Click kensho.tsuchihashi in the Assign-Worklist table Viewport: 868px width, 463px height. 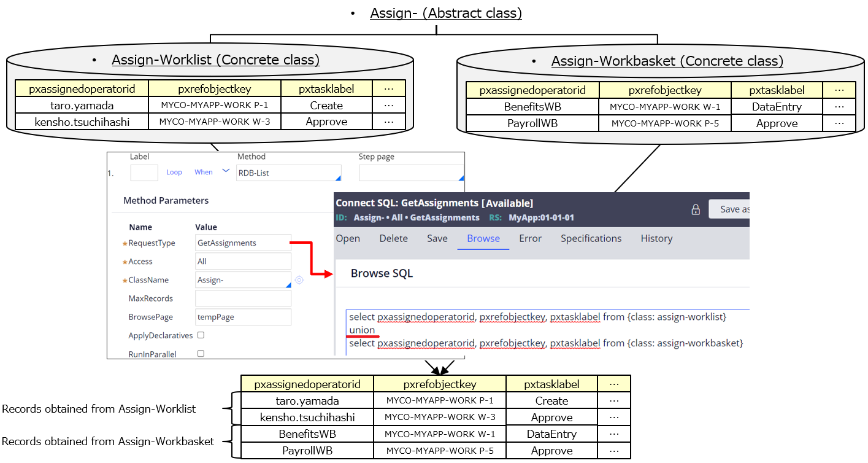coord(82,122)
